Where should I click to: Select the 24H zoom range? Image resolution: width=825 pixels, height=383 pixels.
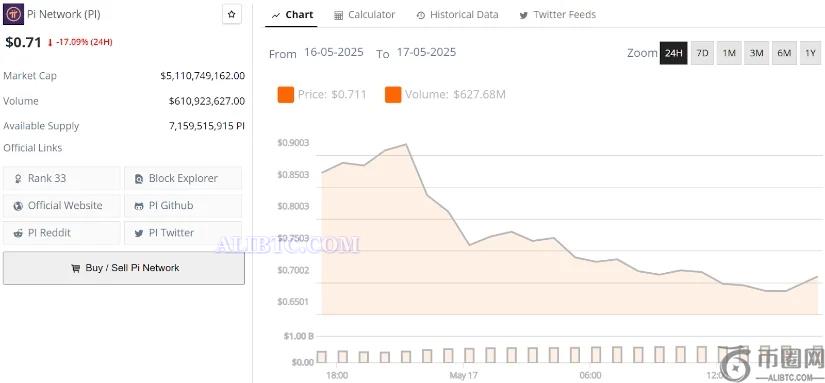pyautogui.click(x=673, y=53)
